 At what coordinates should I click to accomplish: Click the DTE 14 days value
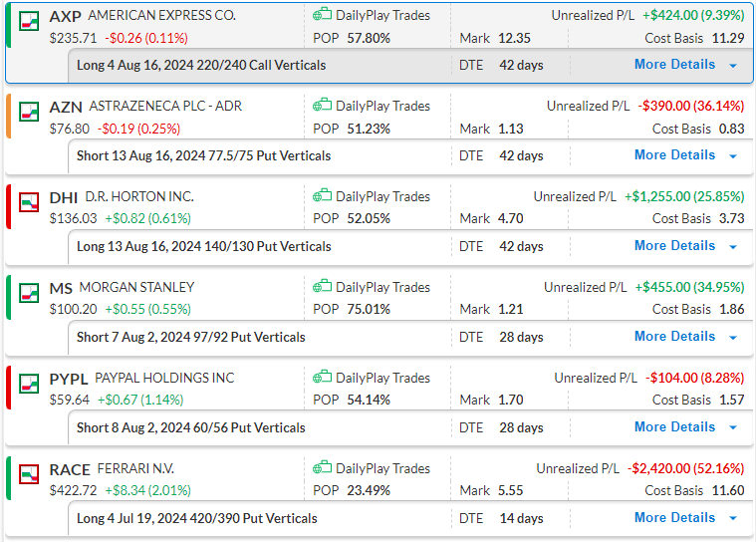click(521, 518)
